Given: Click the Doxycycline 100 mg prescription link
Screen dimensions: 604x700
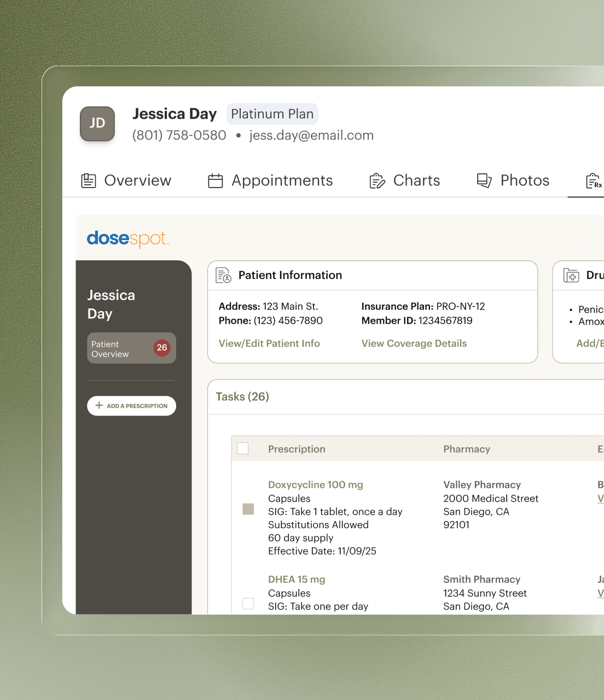Looking at the screenshot, I should 316,485.
